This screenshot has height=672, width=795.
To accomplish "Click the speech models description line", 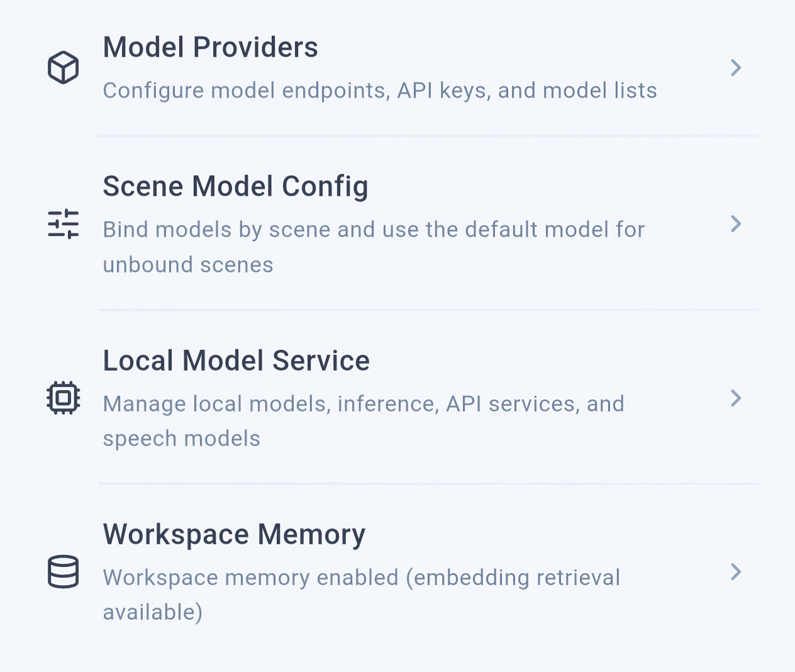I will tap(181, 439).
